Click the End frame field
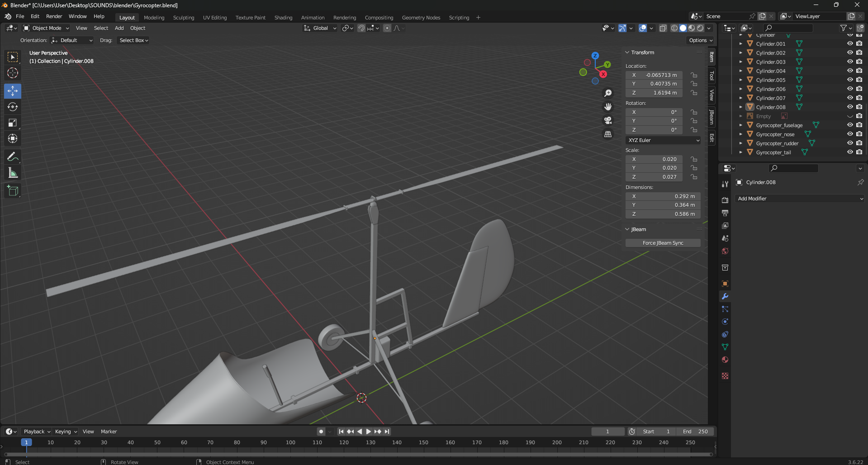This screenshot has height=465, width=868. coord(695,432)
